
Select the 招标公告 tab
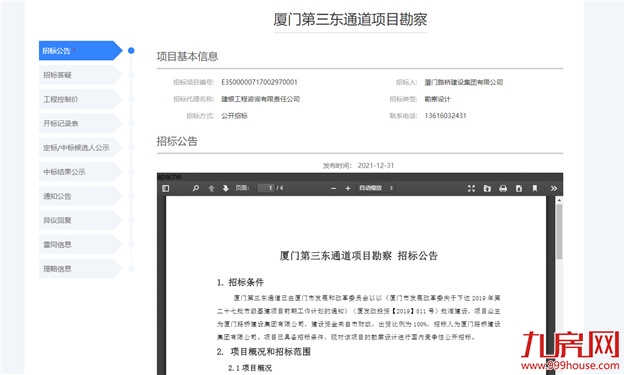pyautogui.click(x=80, y=51)
